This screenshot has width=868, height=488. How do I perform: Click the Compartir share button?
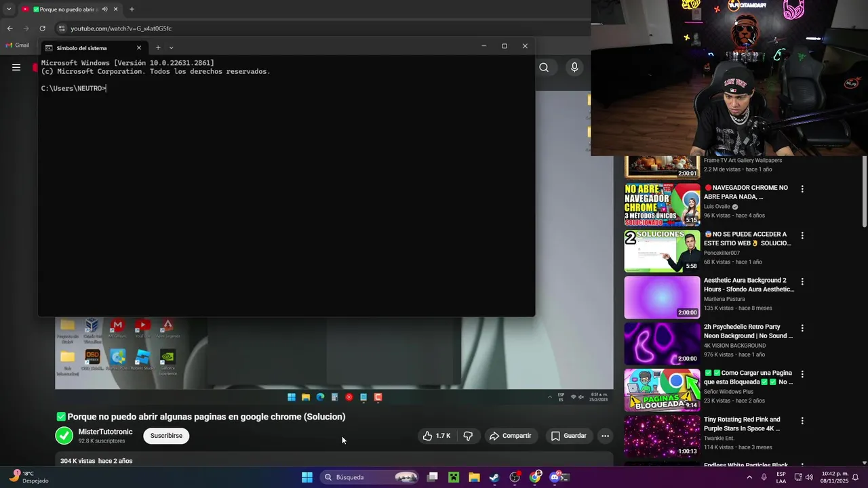[511, 436]
